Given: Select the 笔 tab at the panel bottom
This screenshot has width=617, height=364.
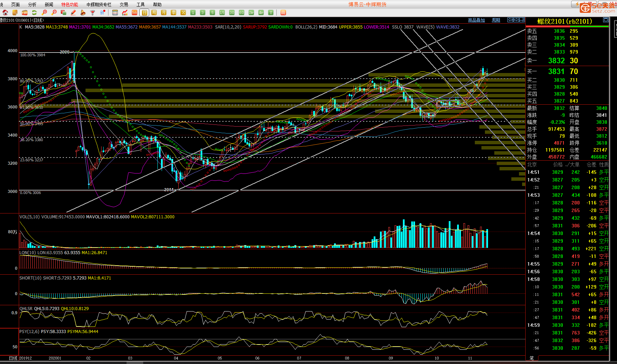Looking at the screenshot, I should pyautogui.click(x=532, y=358).
